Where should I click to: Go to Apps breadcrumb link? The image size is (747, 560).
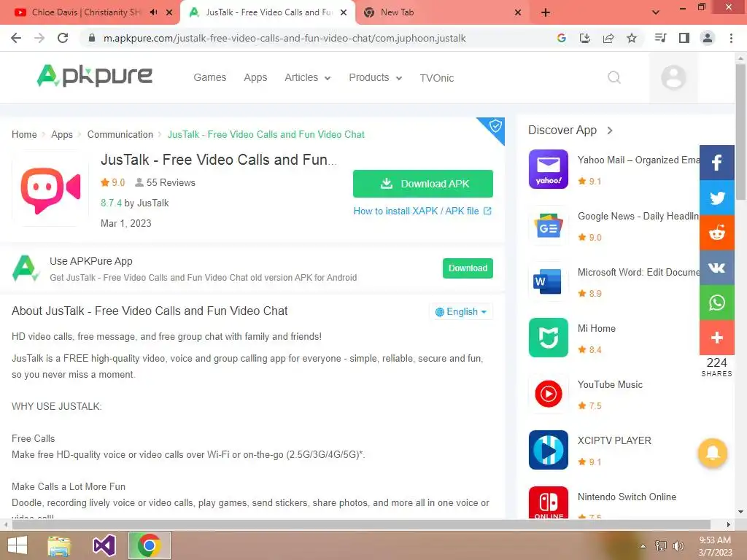point(62,135)
